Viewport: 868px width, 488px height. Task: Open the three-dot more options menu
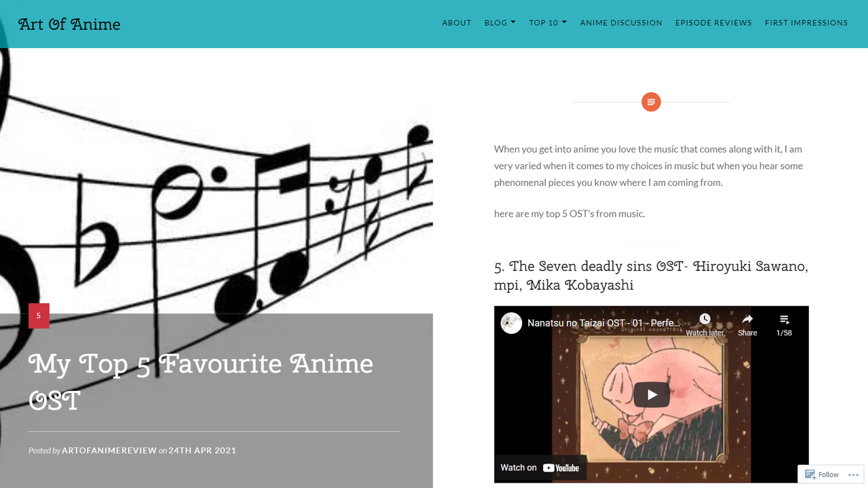click(x=854, y=475)
